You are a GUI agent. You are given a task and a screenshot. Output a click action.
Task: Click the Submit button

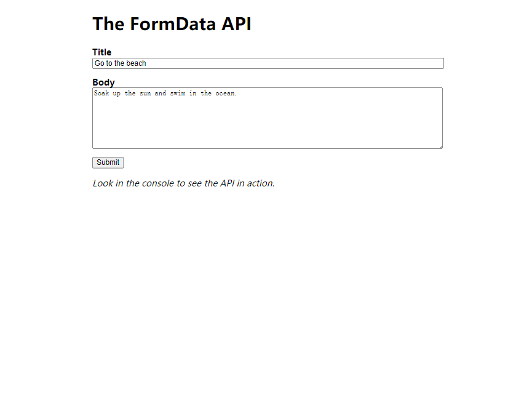[x=108, y=162]
